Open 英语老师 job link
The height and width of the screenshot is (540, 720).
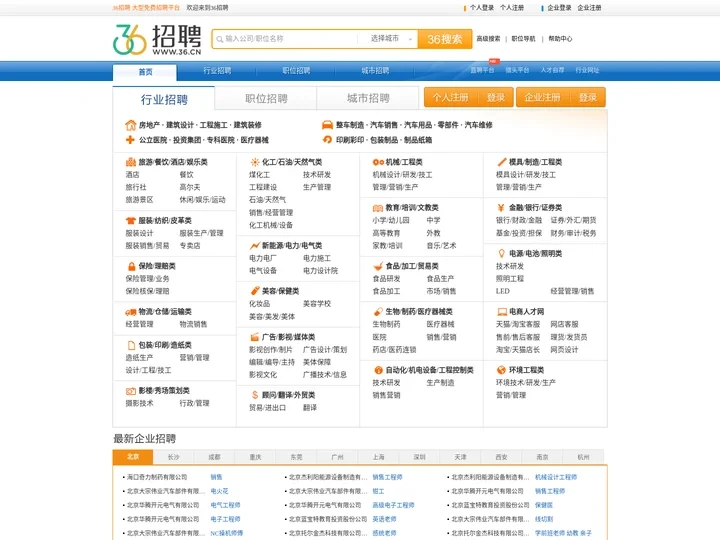pyautogui.click(x=384, y=519)
